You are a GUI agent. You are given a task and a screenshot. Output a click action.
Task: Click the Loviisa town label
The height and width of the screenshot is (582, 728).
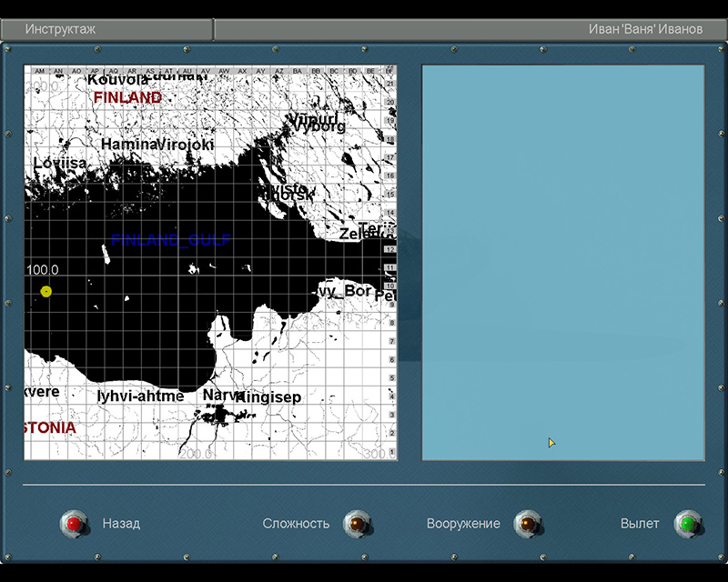click(x=60, y=163)
